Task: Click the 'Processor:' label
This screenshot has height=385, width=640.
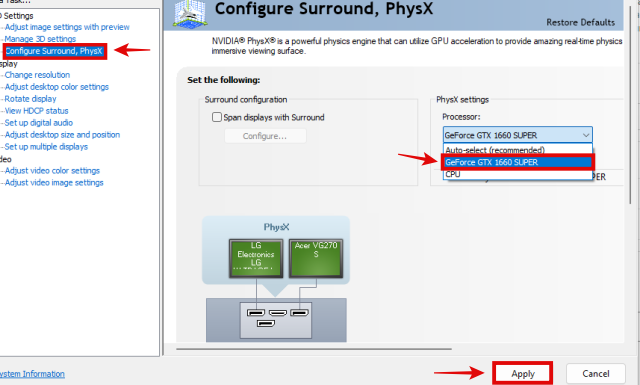Action: point(461,117)
